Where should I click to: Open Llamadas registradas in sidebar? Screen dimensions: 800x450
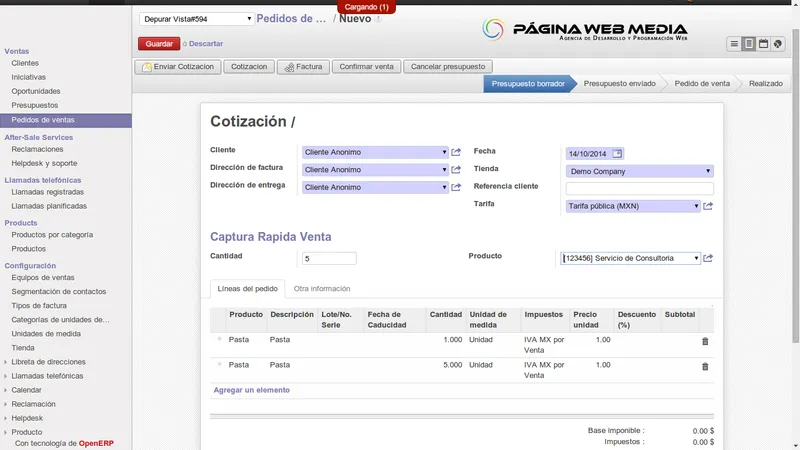click(x=47, y=192)
